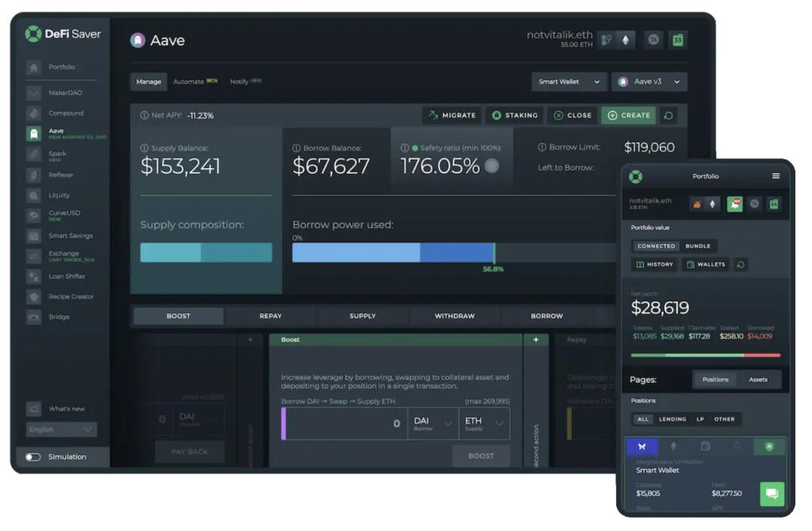Click the Borrow Balance info icon
This screenshot has width=812, height=531.
(297, 148)
